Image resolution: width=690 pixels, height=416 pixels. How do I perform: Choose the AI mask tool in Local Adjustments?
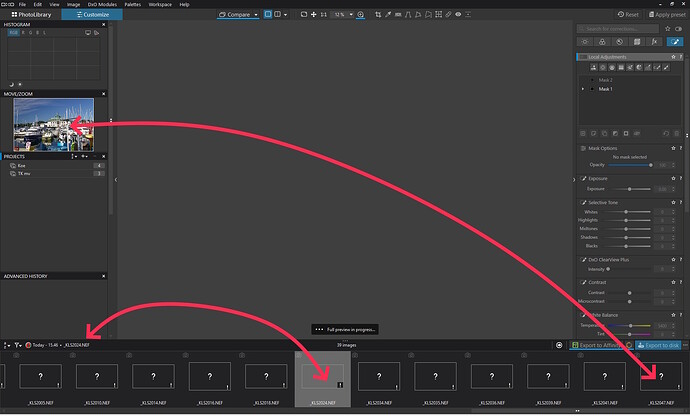(594, 67)
